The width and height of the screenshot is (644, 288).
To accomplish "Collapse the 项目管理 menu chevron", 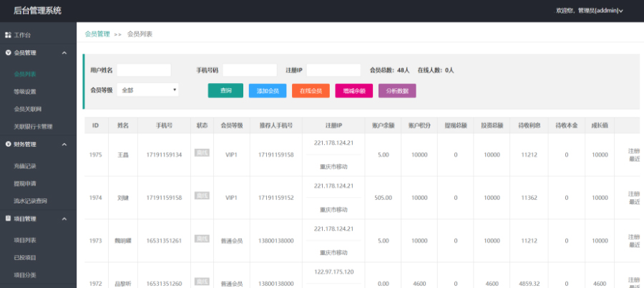I will (64, 219).
